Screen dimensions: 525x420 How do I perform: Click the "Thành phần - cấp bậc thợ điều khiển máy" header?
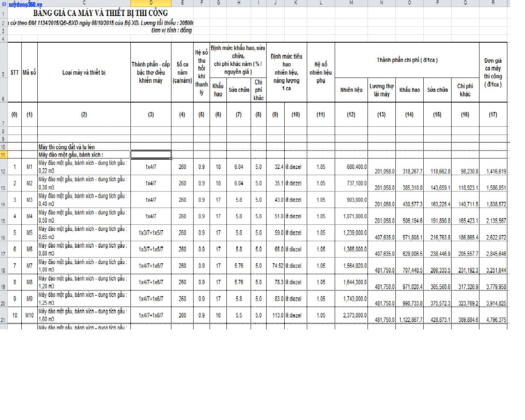151,73
